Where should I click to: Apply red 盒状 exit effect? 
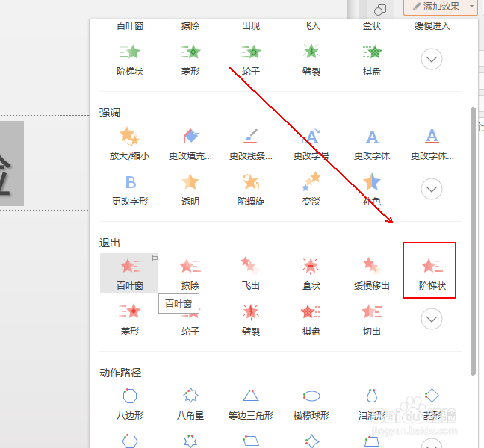[x=311, y=273]
